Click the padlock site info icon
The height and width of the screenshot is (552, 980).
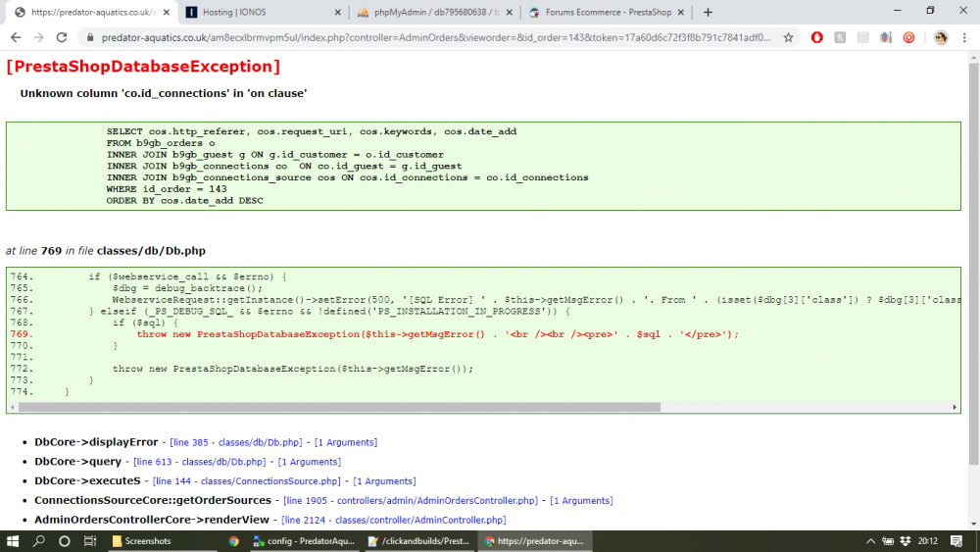point(90,37)
